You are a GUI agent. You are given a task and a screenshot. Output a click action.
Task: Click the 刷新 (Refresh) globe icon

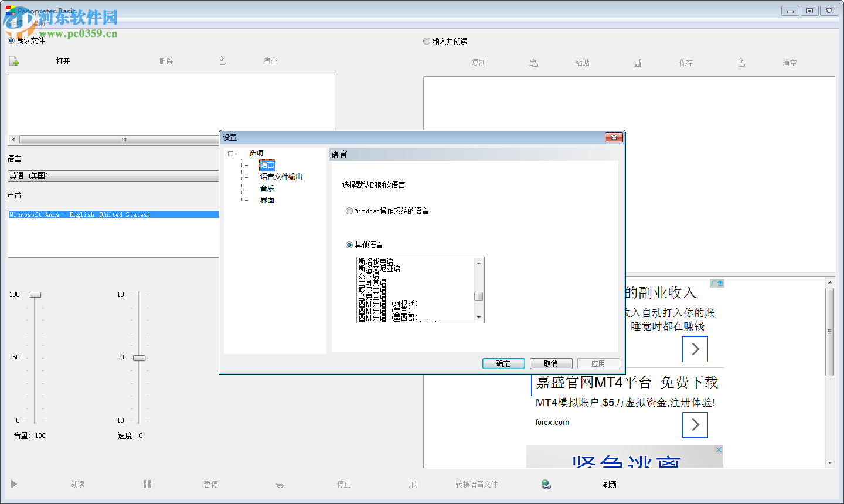546,483
